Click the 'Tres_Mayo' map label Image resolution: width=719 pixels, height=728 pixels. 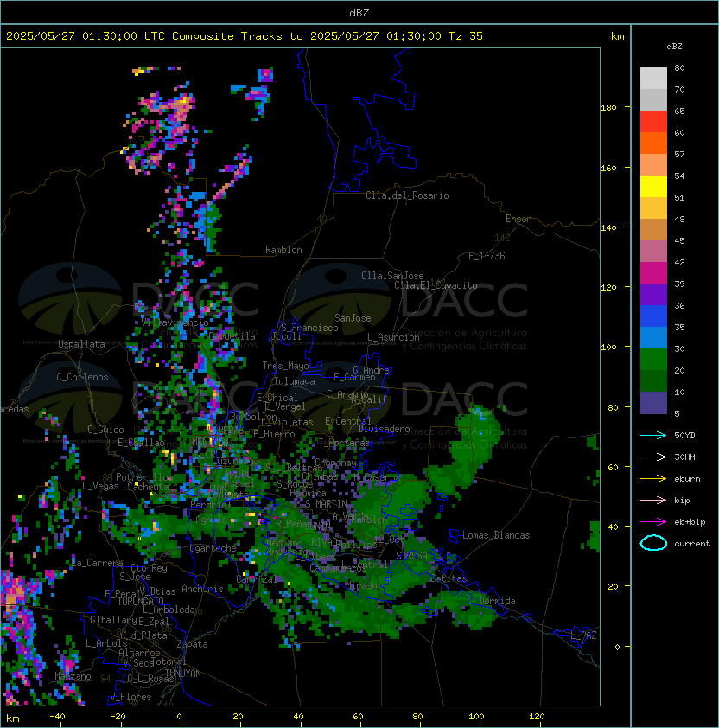pyautogui.click(x=285, y=366)
